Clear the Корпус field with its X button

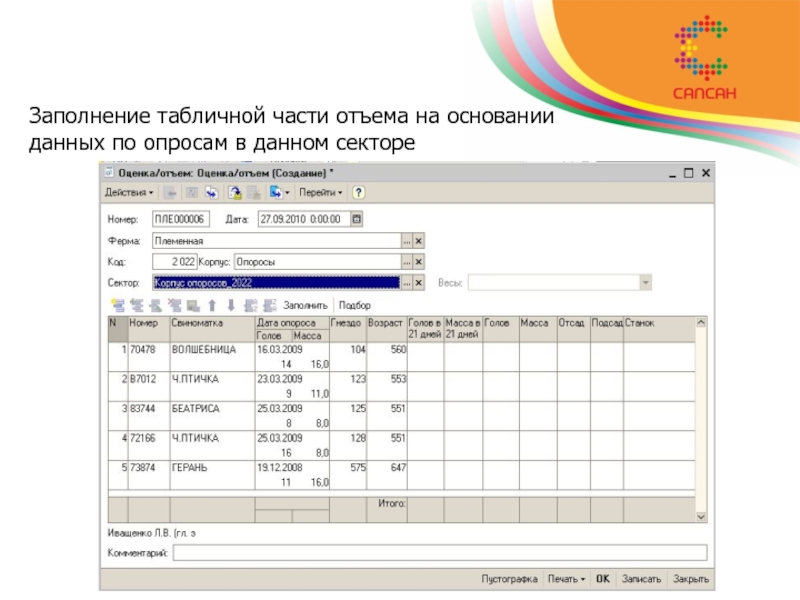point(419,261)
